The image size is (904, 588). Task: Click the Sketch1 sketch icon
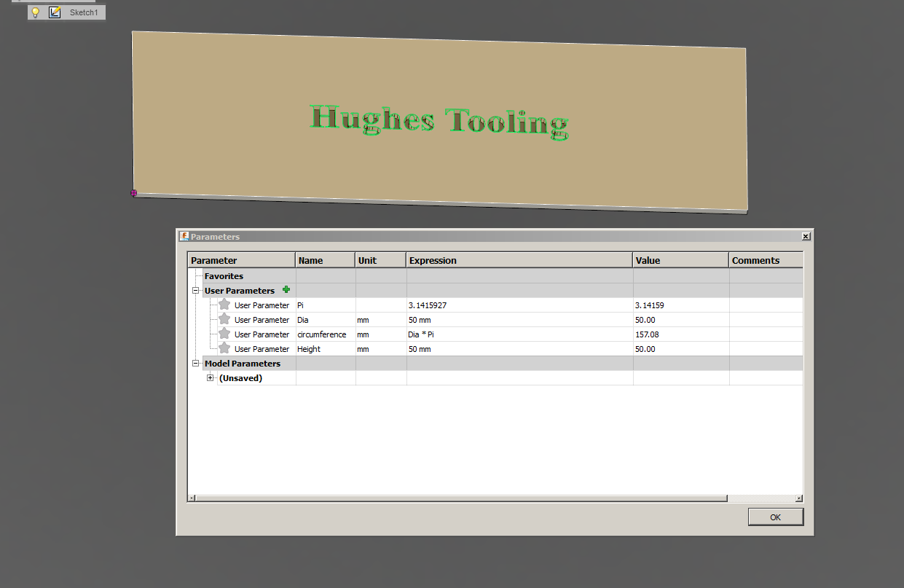(x=55, y=12)
